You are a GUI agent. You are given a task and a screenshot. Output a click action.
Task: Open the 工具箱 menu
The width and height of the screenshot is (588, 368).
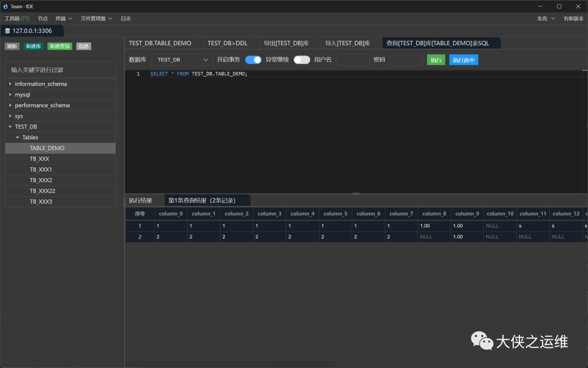(x=17, y=19)
